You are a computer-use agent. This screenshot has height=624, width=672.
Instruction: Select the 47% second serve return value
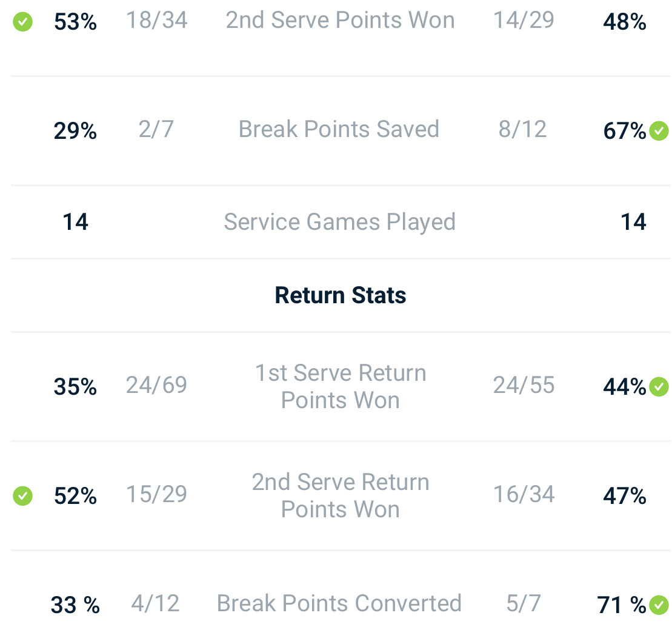(x=625, y=496)
